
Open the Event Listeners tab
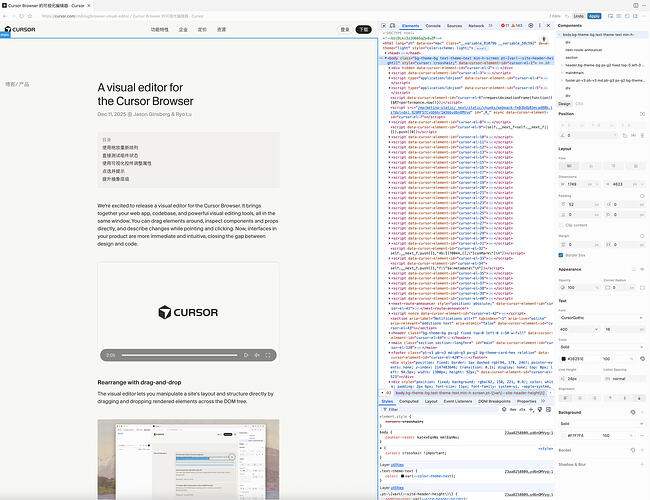[x=458, y=401]
